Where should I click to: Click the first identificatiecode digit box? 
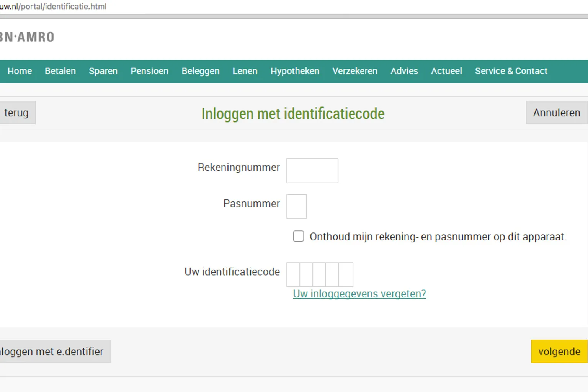click(293, 274)
